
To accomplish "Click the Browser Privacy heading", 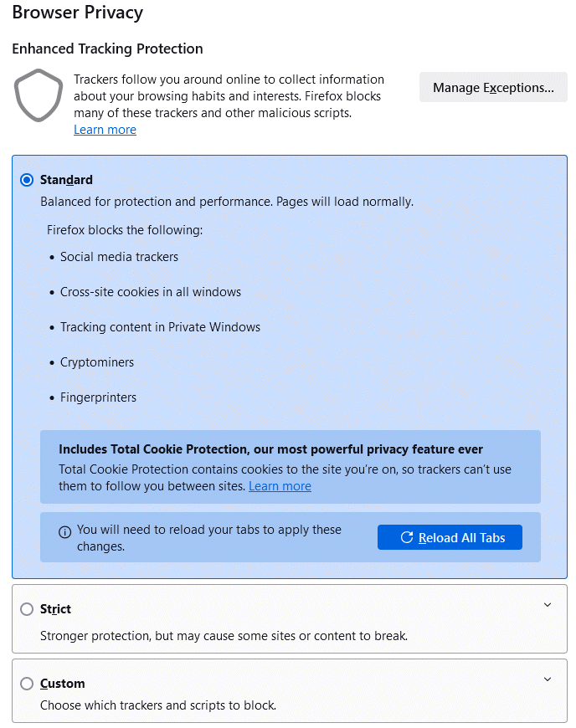I will pos(77,13).
